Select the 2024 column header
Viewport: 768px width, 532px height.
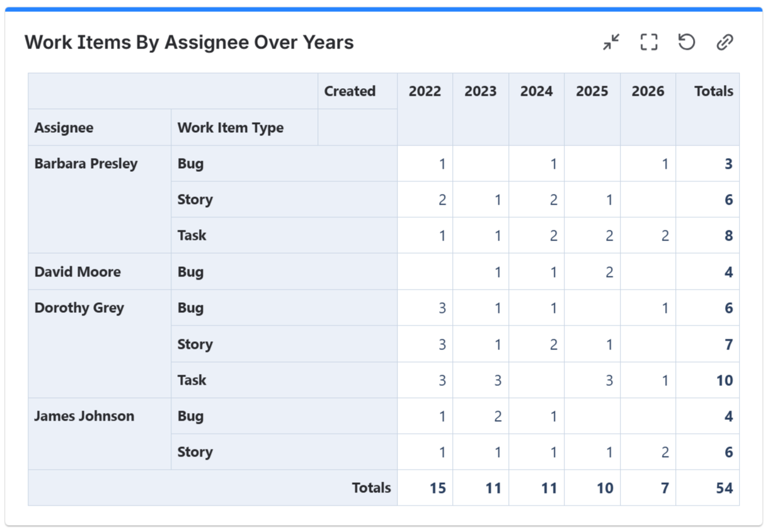pyautogui.click(x=536, y=91)
